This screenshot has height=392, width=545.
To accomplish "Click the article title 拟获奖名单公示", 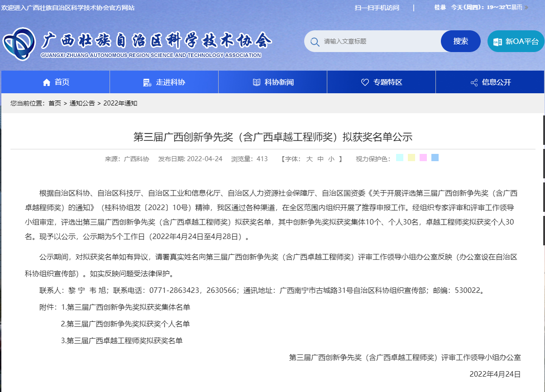I will [x=272, y=137].
